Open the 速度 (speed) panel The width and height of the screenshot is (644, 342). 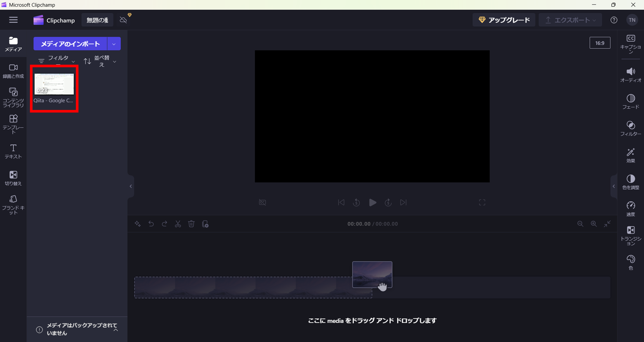(630, 208)
